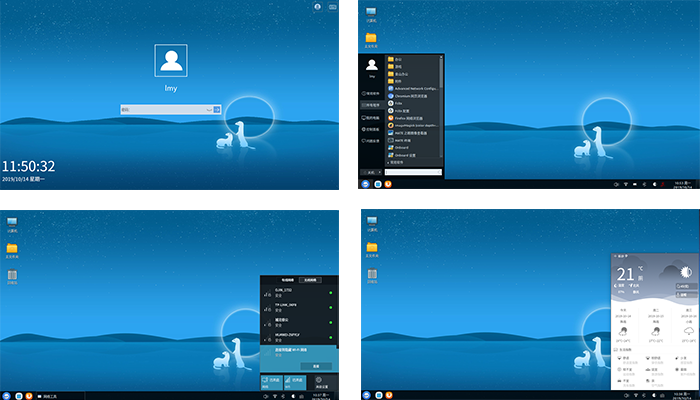Select the highlighted All Programs entry in start menu sidebar
This screenshot has width=700, height=400.
click(x=371, y=105)
